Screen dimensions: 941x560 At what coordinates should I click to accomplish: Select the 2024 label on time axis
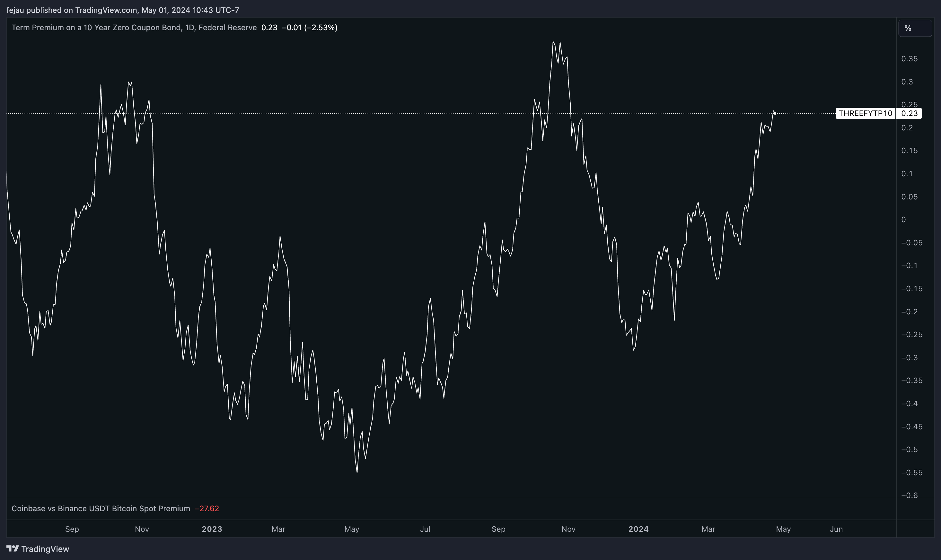coord(638,529)
